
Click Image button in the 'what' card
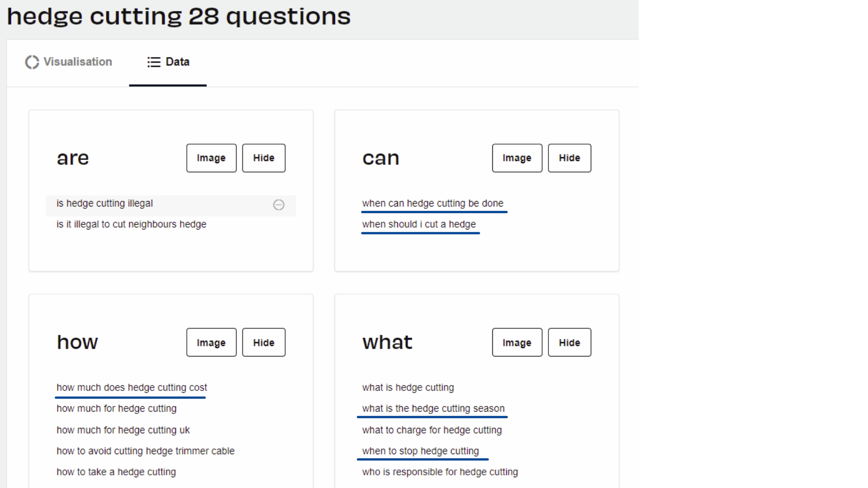click(x=516, y=342)
